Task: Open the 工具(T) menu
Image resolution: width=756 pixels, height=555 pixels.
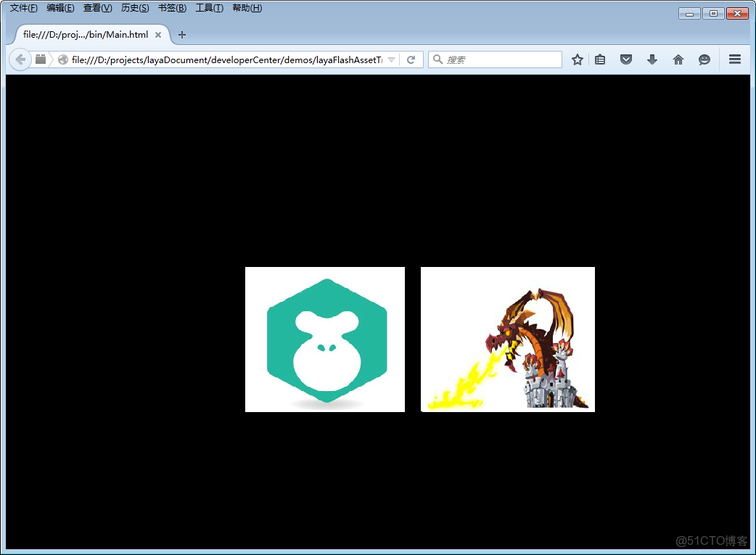Action: click(209, 8)
